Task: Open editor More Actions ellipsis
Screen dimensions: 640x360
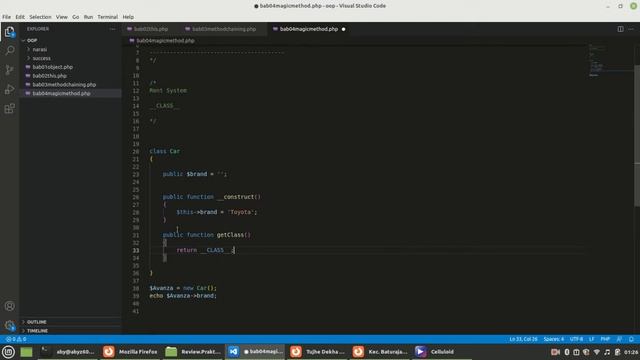Action: (631, 29)
